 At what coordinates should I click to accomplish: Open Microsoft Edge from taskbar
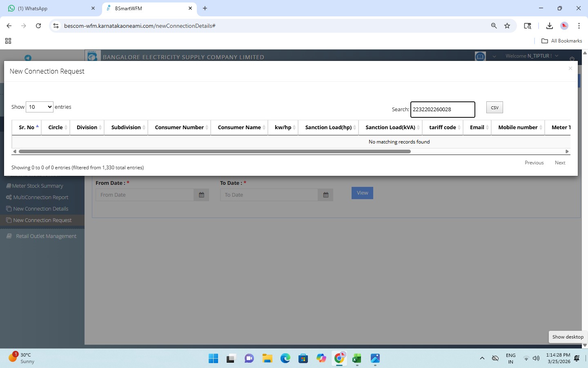click(x=285, y=359)
